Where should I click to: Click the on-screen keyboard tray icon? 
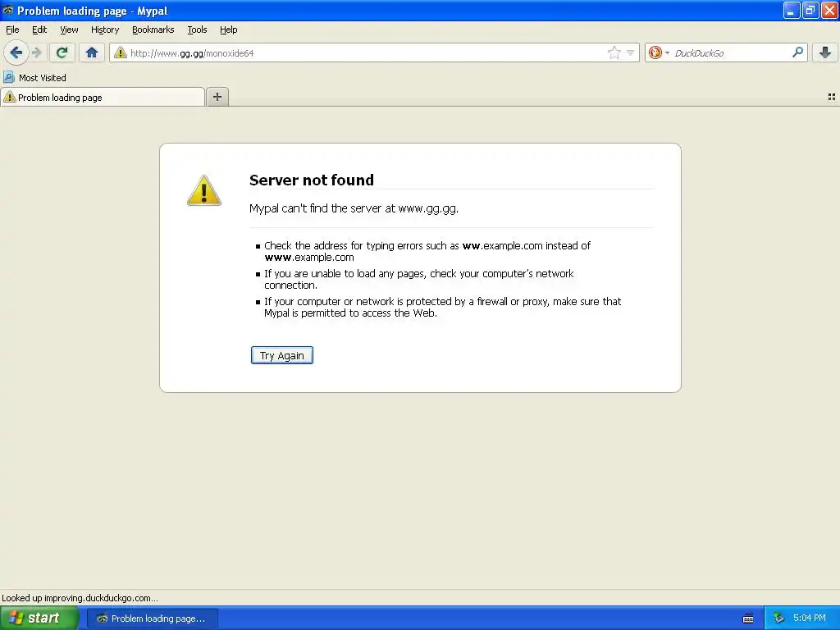click(748, 619)
